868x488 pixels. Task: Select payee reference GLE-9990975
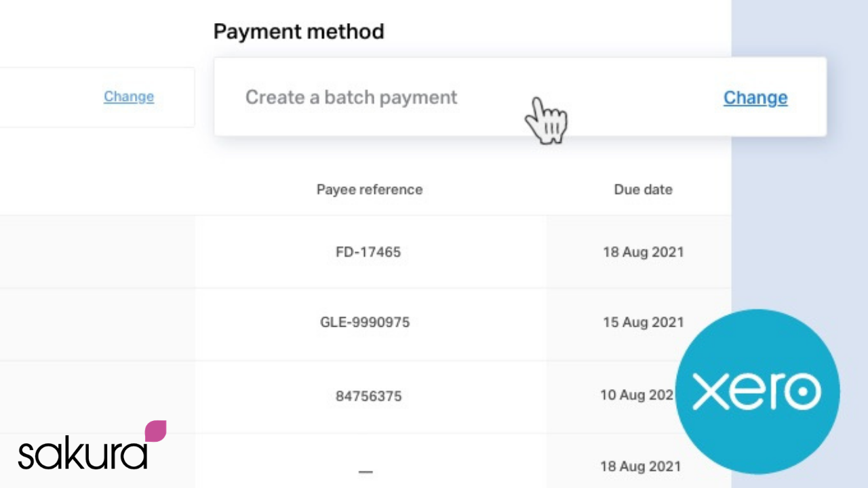tap(365, 323)
